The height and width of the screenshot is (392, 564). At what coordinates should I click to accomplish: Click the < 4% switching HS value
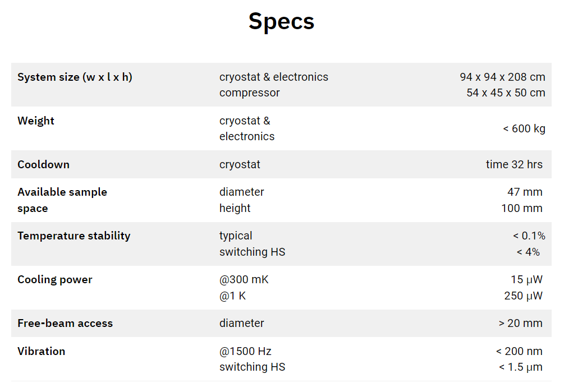click(528, 252)
